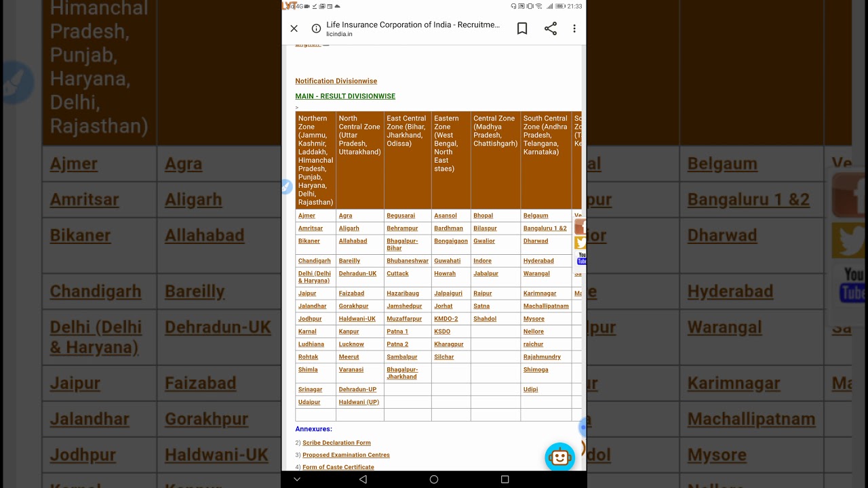Open Faizabad result link
The height and width of the screenshot is (488, 868).
click(x=351, y=293)
